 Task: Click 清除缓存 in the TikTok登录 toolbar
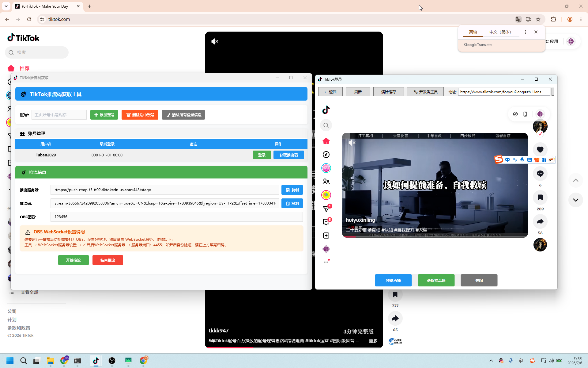point(389,92)
